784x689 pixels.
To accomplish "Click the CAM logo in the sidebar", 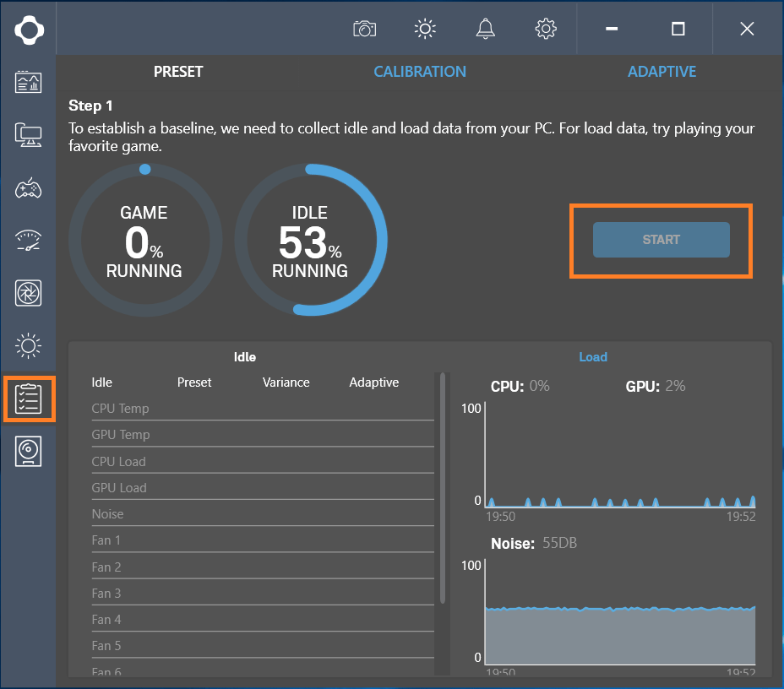I will click(29, 30).
